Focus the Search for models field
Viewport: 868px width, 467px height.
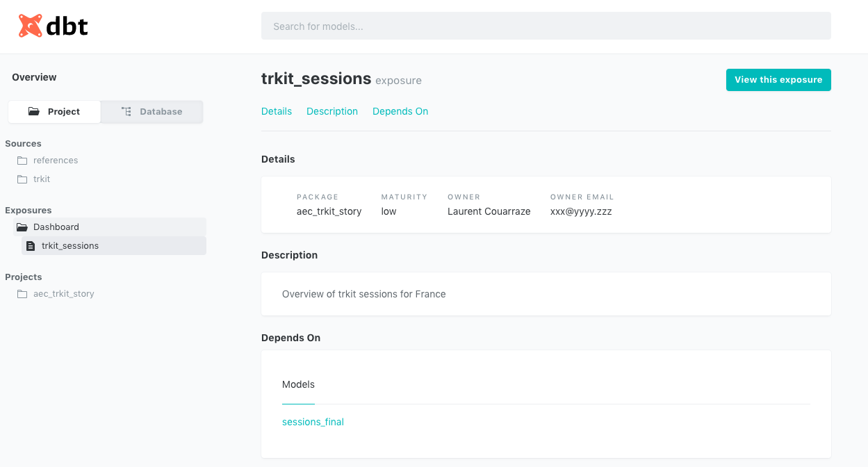[x=546, y=26]
